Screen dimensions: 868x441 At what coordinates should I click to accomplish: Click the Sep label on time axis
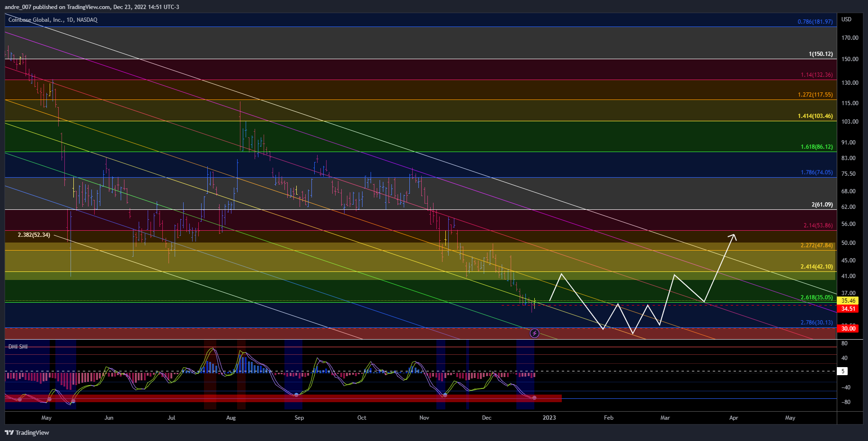pyautogui.click(x=299, y=418)
